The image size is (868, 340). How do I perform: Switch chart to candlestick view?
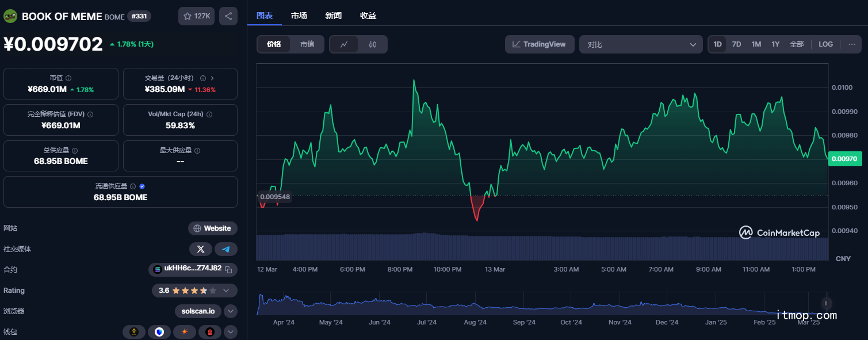click(x=372, y=44)
